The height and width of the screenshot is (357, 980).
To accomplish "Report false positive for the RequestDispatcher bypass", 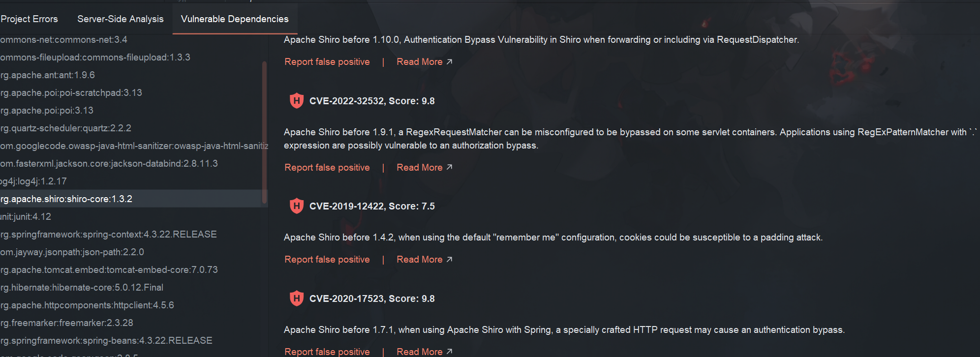I will (x=327, y=62).
